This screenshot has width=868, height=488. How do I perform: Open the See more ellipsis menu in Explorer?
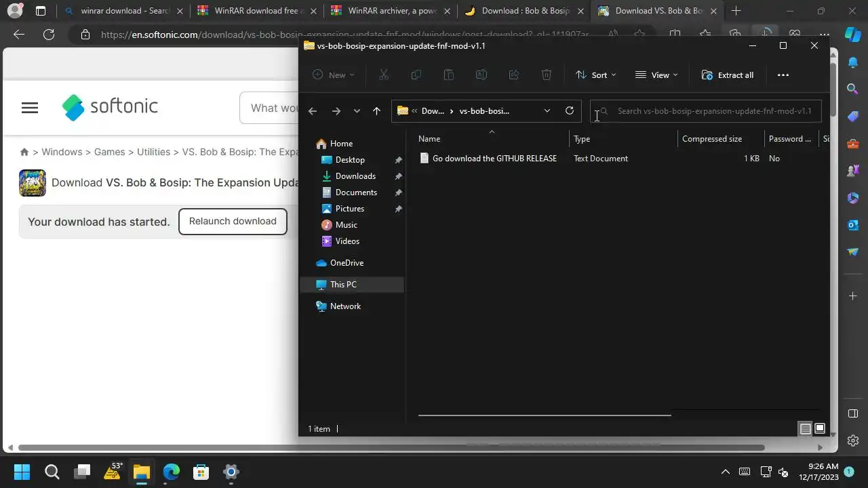pyautogui.click(x=783, y=75)
